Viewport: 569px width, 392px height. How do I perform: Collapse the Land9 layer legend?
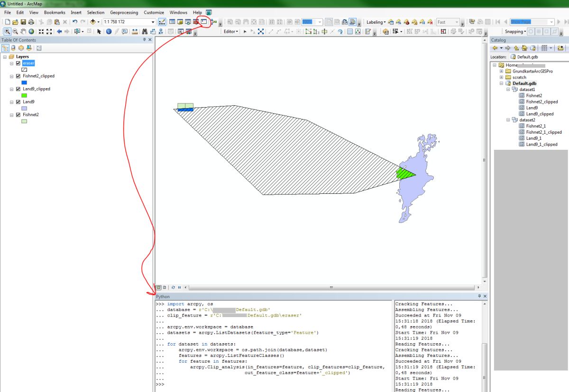pos(11,101)
